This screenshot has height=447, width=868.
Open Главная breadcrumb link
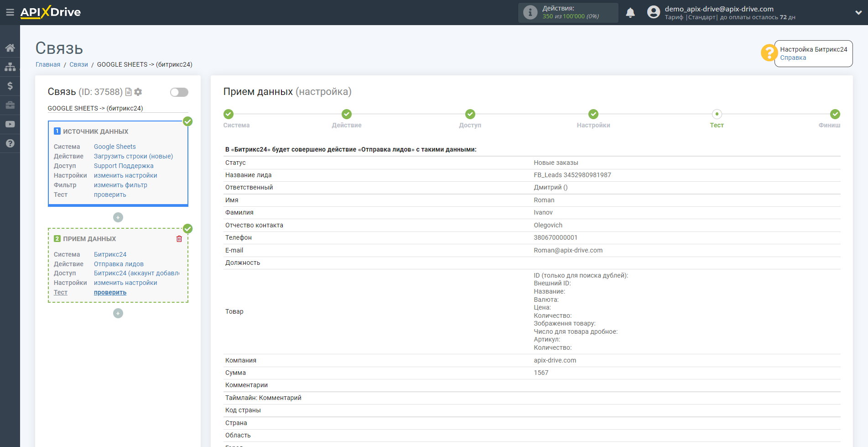48,65
